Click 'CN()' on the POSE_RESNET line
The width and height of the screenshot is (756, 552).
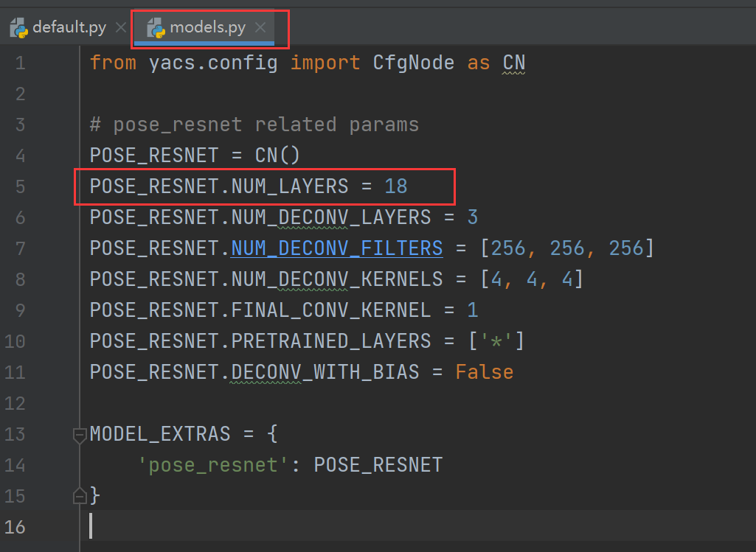click(x=277, y=156)
